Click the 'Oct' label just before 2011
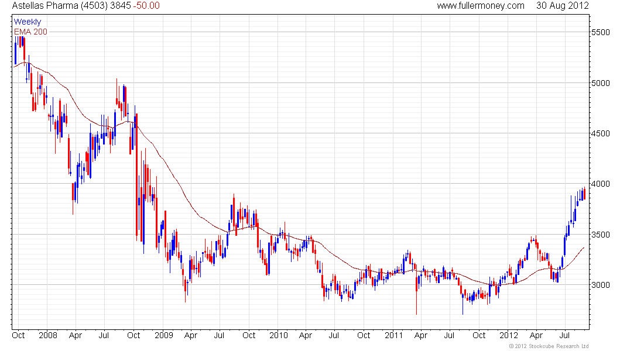This screenshot has height=351, width=644. [364, 335]
